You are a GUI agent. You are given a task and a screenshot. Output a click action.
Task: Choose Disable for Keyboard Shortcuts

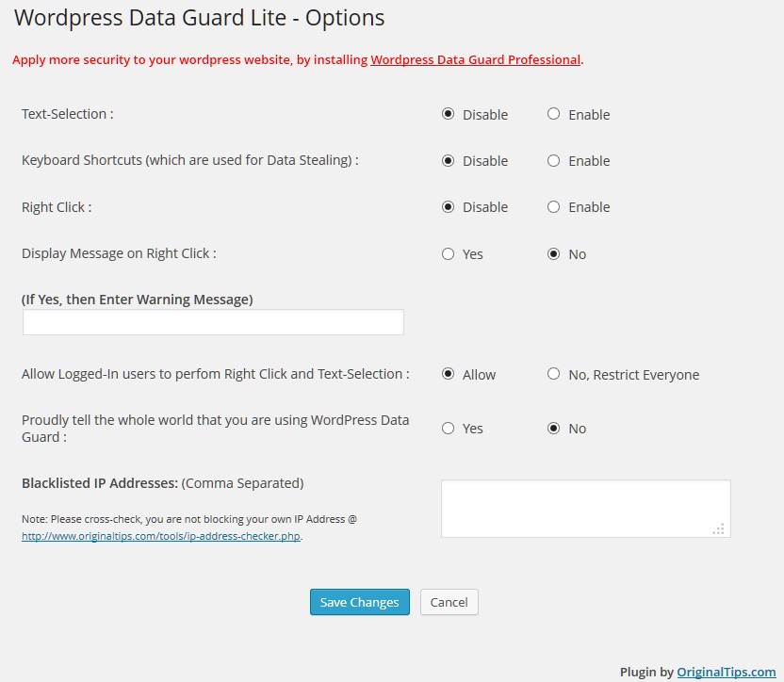click(448, 160)
